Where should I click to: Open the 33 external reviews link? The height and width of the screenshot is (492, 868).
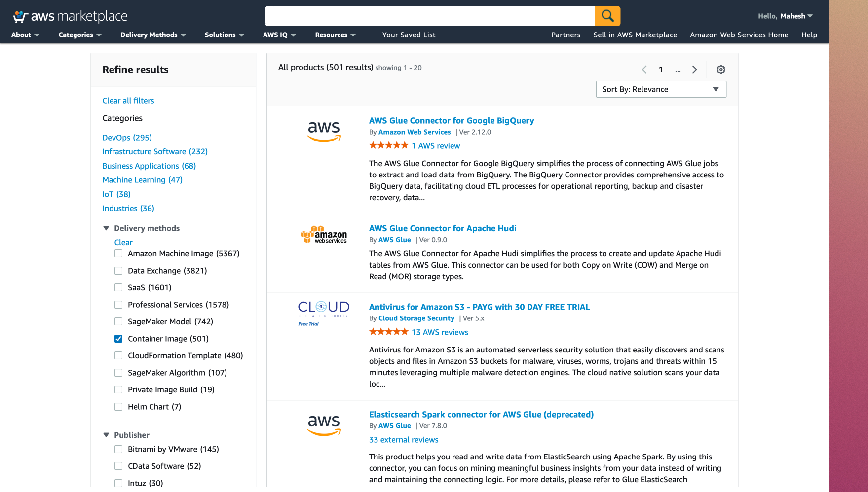(x=404, y=440)
